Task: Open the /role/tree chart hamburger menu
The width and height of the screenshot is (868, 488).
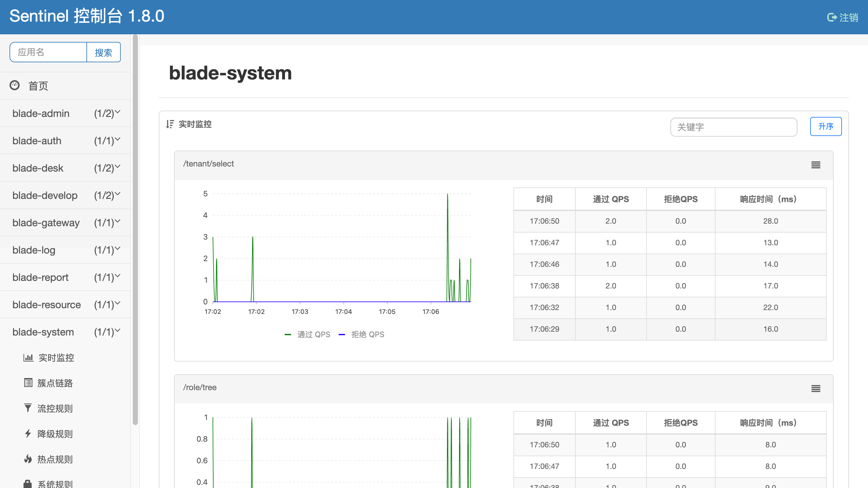Action: click(816, 389)
